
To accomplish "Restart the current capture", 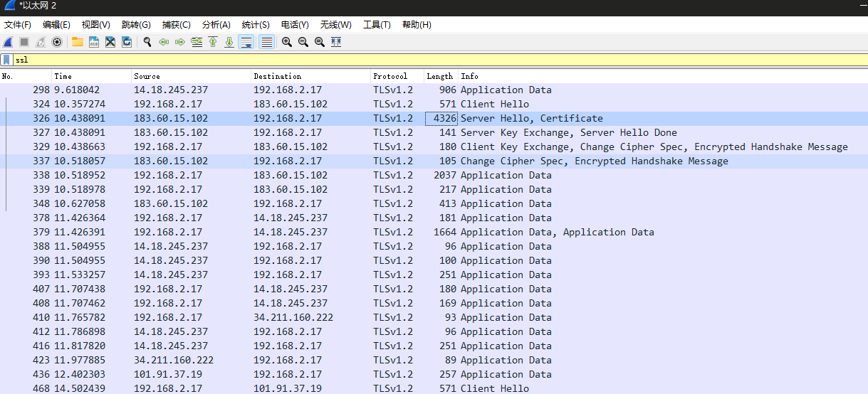I will 41,42.
